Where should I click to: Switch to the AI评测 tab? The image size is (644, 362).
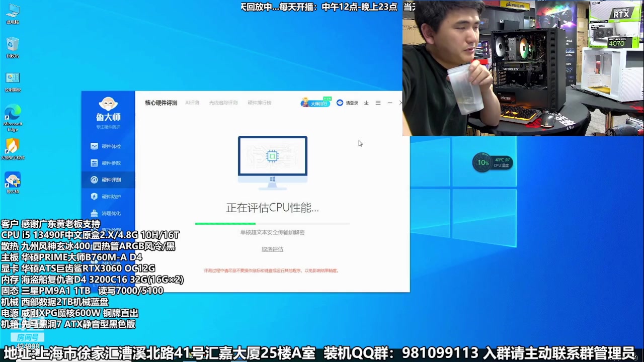(192, 103)
